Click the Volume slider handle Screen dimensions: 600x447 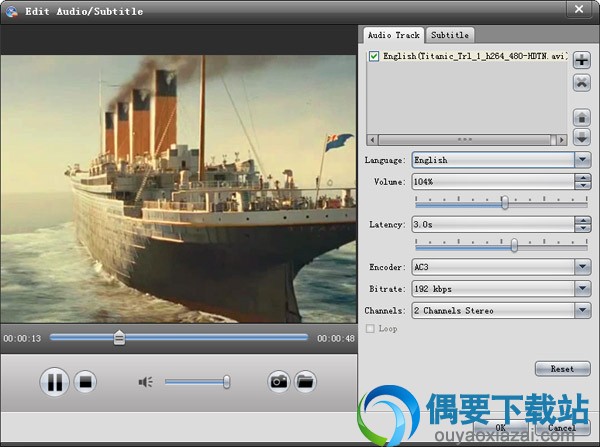(x=505, y=202)
